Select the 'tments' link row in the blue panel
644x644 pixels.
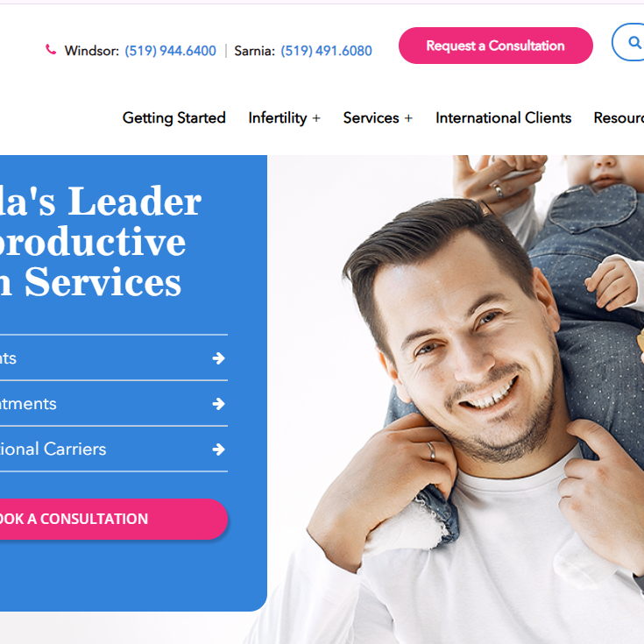pyautogui.click(x=114, y=404)
